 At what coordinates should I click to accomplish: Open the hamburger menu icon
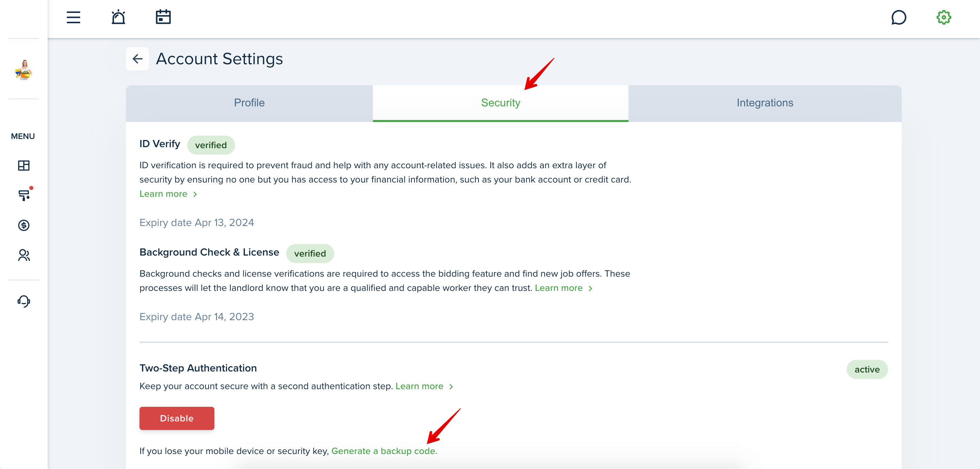[x=73, y=17]
